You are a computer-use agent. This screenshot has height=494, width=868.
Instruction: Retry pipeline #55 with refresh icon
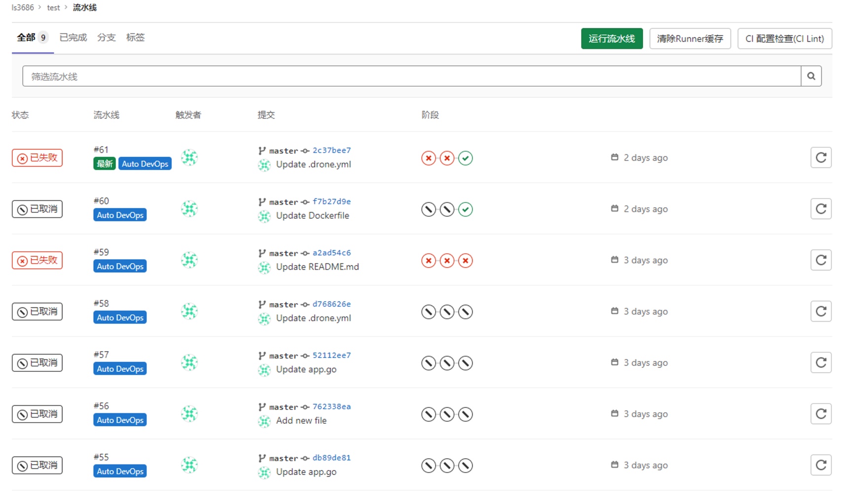[x=821, y=465]
